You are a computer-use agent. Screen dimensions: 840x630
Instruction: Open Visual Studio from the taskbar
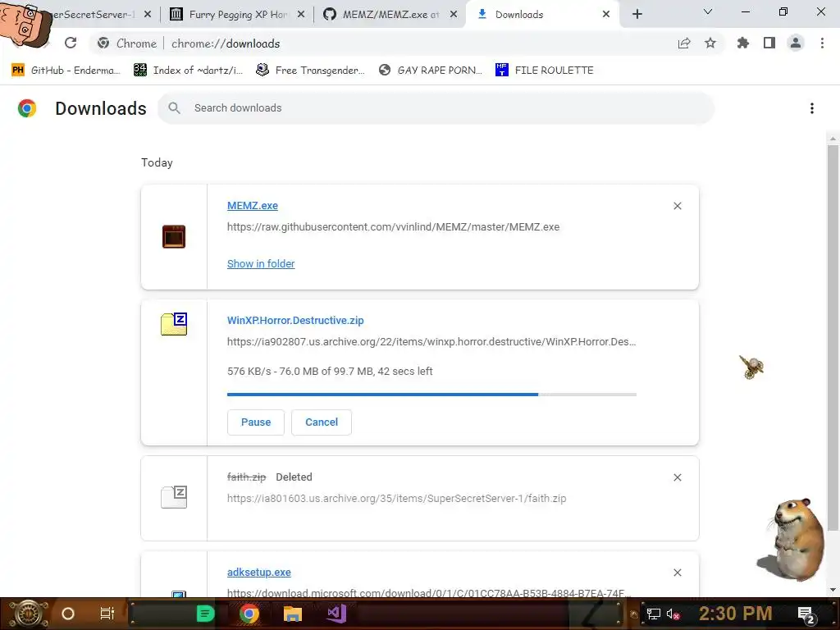click(336, 614)
